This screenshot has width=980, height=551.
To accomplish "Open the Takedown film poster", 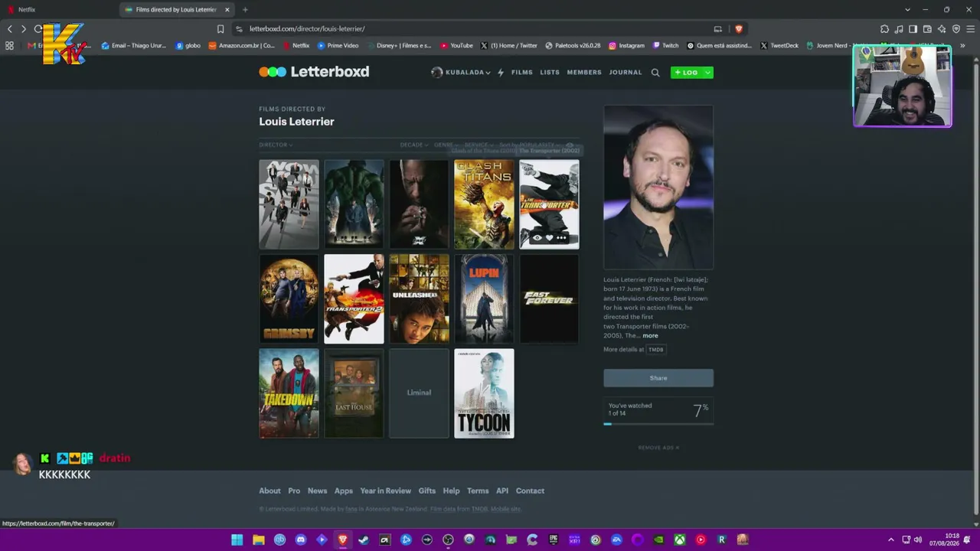I will coord(289,393).
